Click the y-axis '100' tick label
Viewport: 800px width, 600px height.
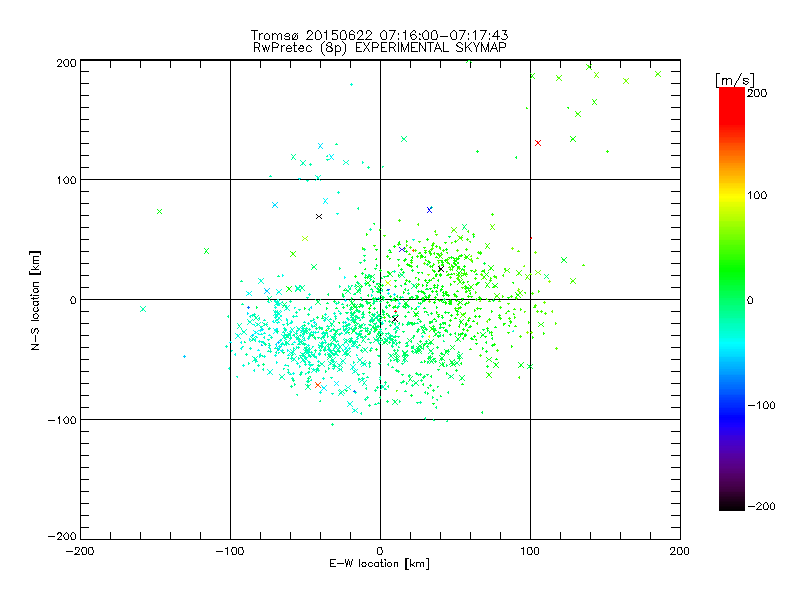coord(66,180)
